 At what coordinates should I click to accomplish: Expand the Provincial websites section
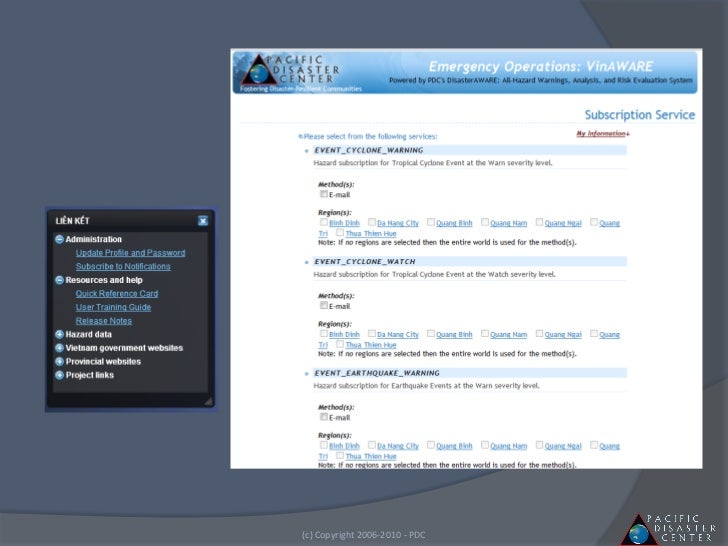[59, 361]
